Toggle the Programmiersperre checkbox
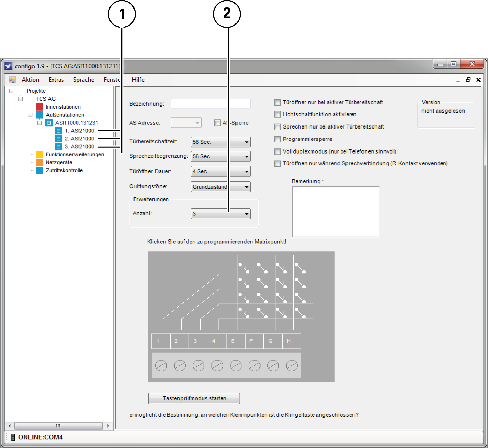This screenshot has height=448, width=488. 278,139
